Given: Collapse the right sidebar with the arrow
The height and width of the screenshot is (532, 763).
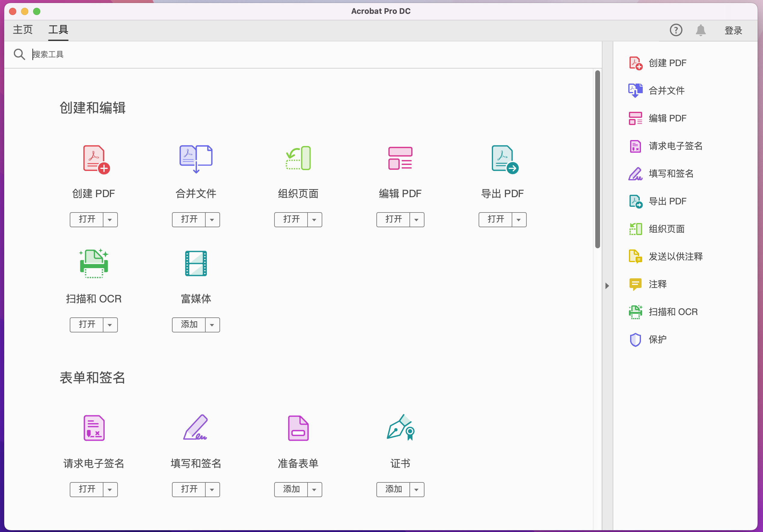Looking at the screenshot, I should [x=608, y=286].
